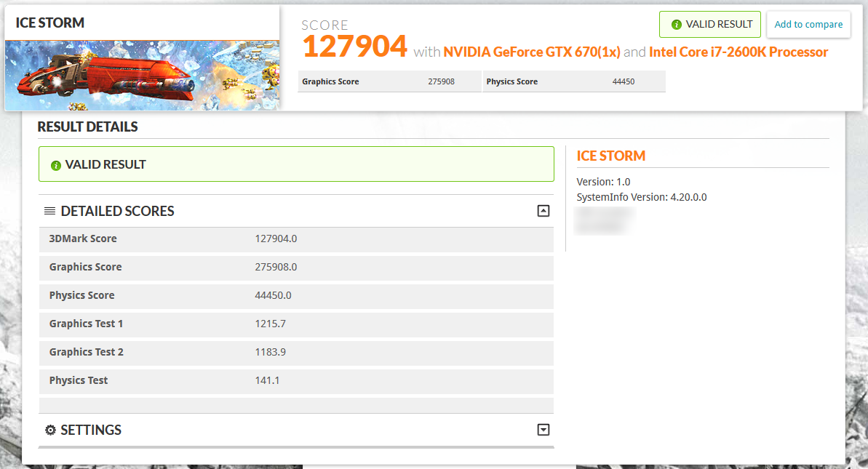Image resolution: width=868 pixels, height=469 pixels.
Task: Click the Add to compare button
Action: (x=808, y=24)
